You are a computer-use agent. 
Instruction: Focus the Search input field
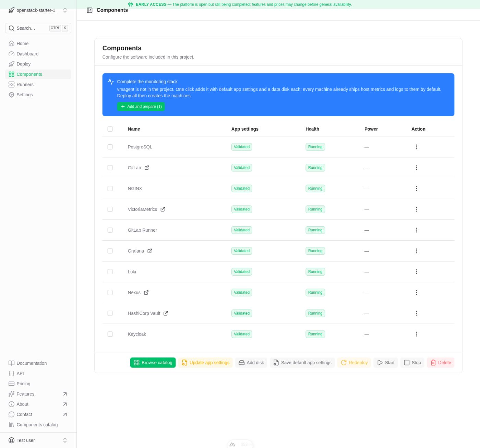38,28
